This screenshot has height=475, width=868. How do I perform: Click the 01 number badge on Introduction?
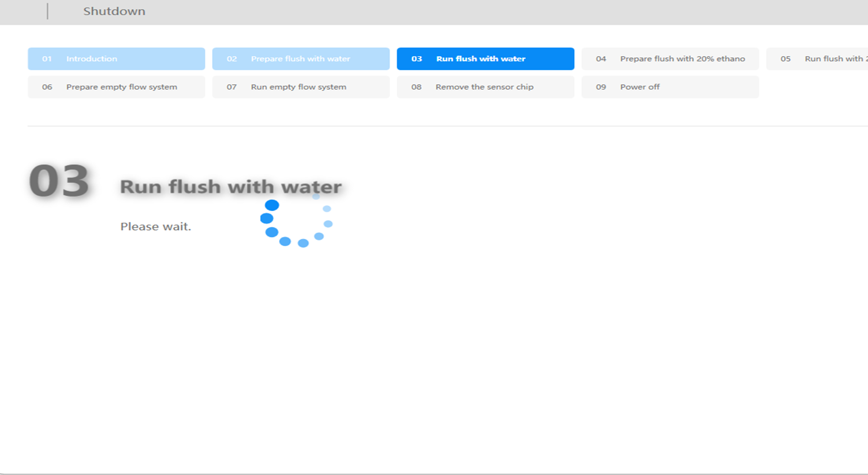click(47, 59)
